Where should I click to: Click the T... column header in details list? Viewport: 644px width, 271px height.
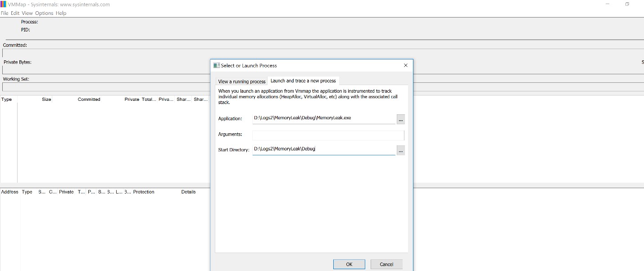pyautogui.click(x=81, y=192)
